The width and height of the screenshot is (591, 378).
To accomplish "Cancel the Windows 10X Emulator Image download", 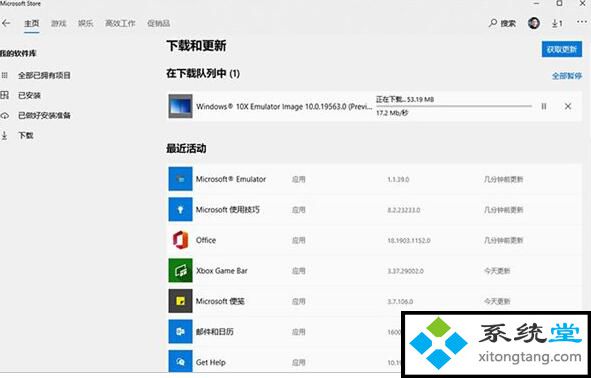I will point(568,107).
